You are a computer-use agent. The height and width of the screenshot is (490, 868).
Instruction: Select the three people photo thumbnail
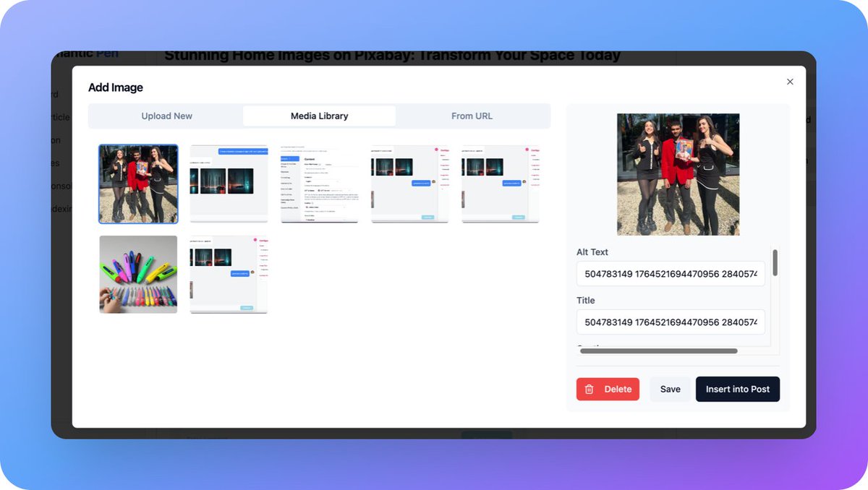coord(138,184)
